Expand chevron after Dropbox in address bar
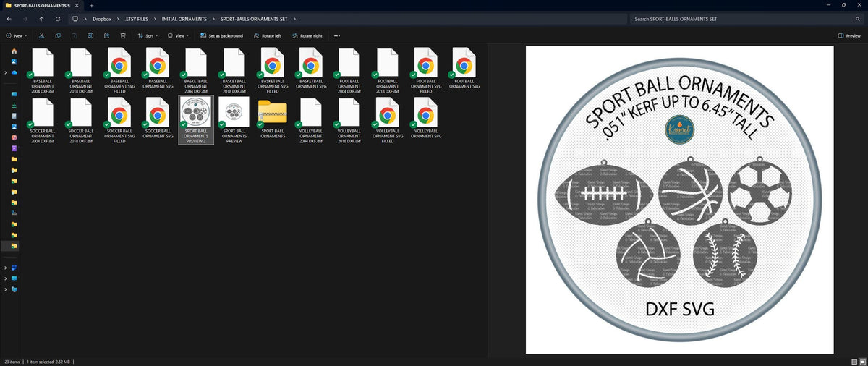This screenshot has width=868, height=366. (x=118, y=19)
